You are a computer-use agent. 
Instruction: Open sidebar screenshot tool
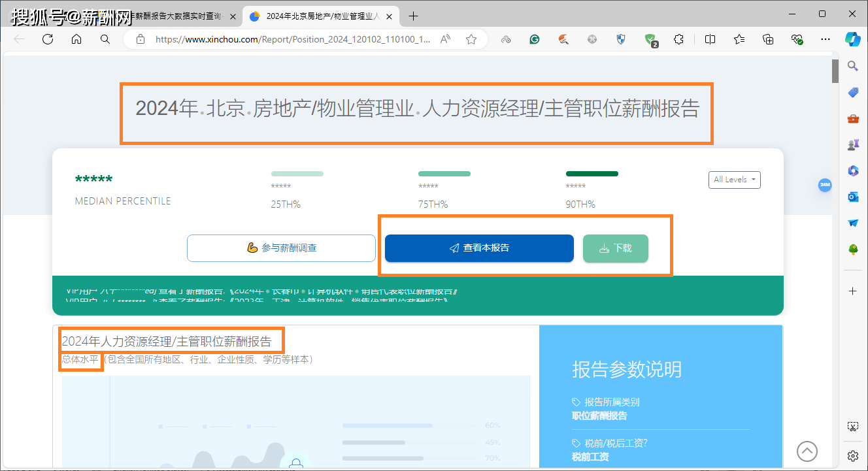click(853, 426)
